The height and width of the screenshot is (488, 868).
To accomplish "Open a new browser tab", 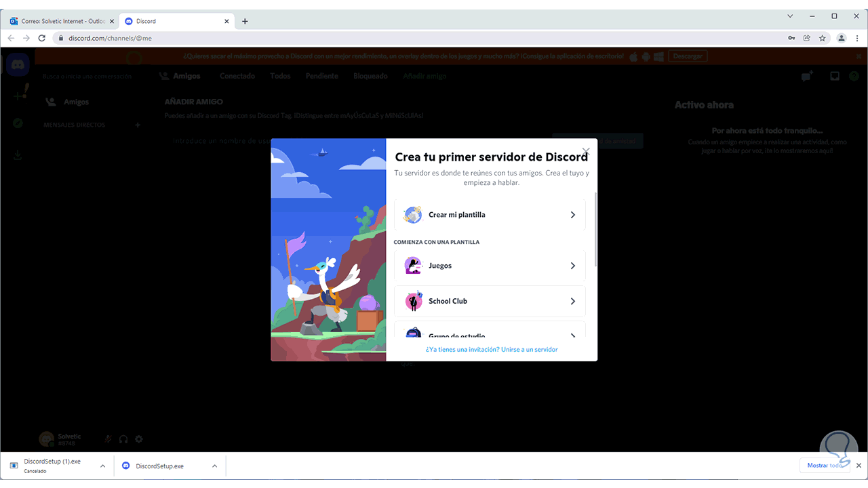I will tap(245, 21).
